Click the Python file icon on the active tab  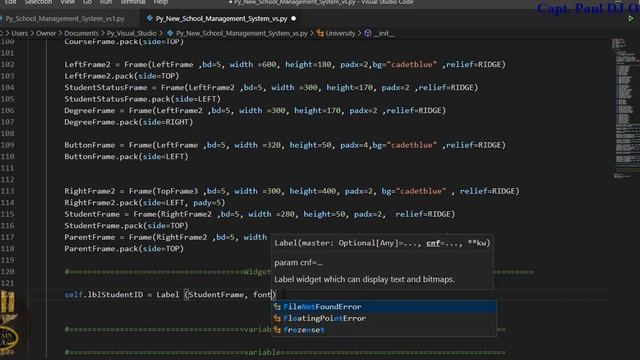(x=150, y=18)
